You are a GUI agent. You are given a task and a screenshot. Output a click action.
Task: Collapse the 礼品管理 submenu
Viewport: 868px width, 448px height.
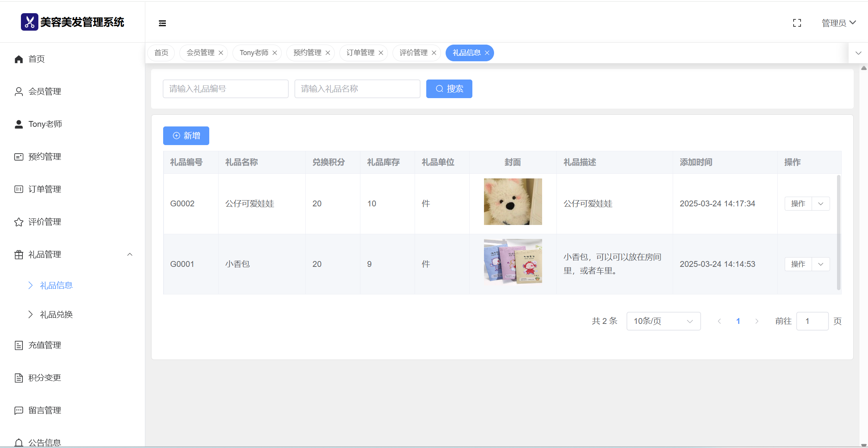coord(130,254)
